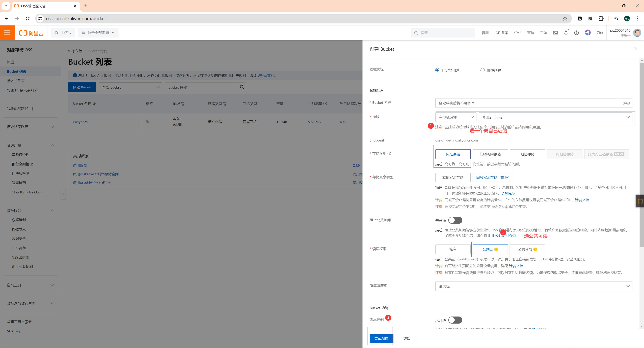644x348 pixels.
Task: Select custom creation mode radio
Action: (x=437, y=70)
